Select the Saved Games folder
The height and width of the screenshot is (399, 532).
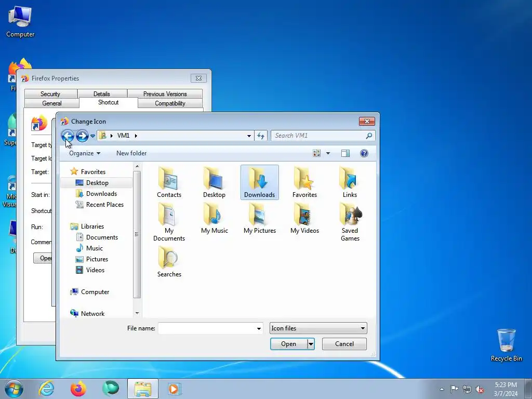click(350, 222)
